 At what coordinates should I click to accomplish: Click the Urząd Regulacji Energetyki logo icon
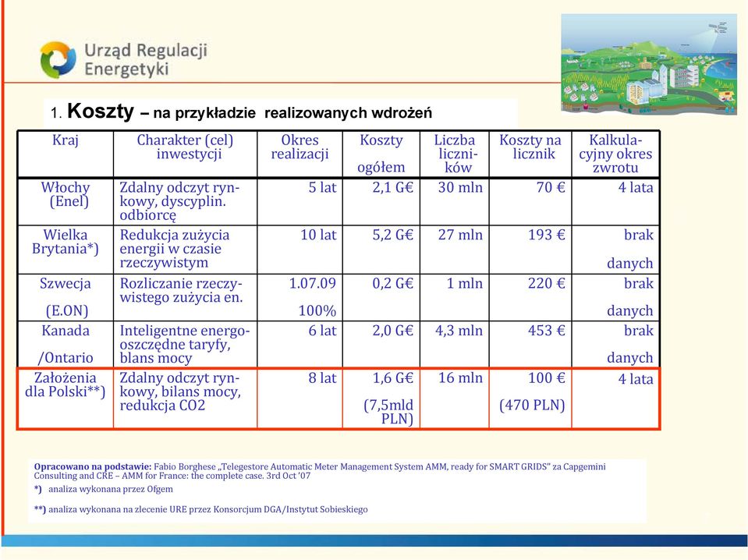point(58,59)
